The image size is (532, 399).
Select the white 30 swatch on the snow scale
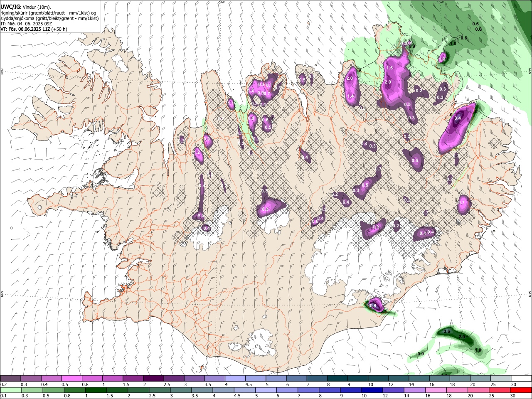point(521,378)
